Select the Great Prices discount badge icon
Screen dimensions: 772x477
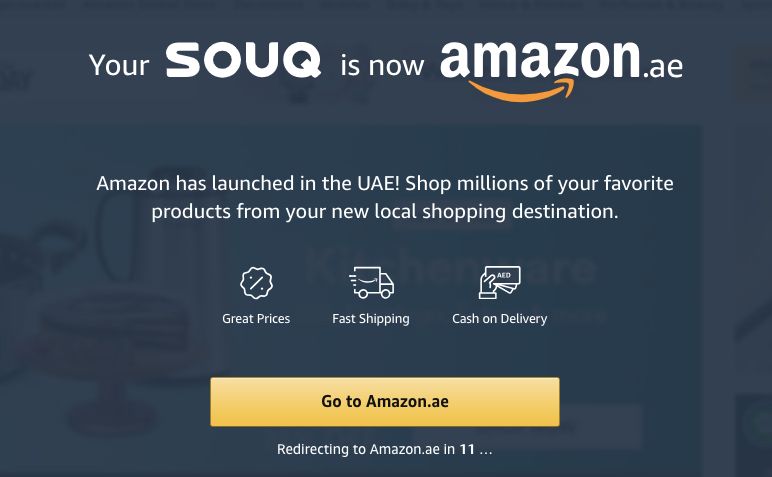256,283
